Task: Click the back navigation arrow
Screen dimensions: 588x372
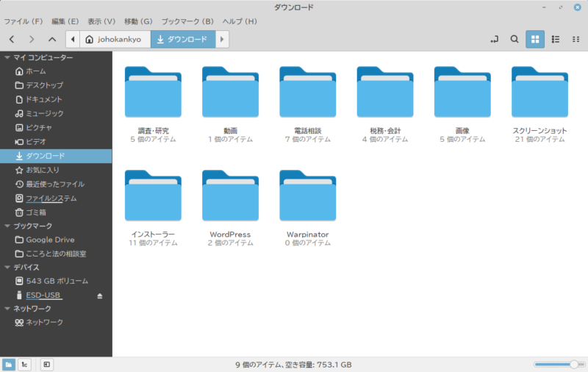Action: (12, 39)
